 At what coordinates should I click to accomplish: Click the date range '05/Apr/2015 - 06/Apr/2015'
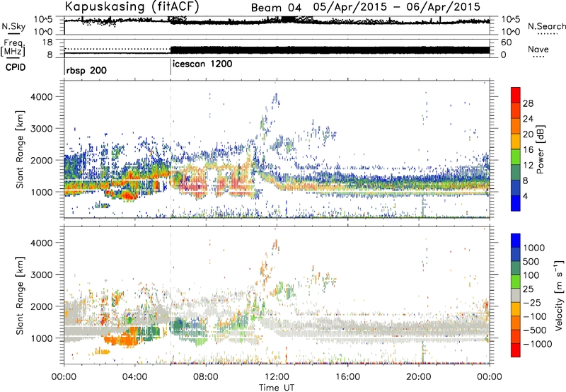[397, 7]
